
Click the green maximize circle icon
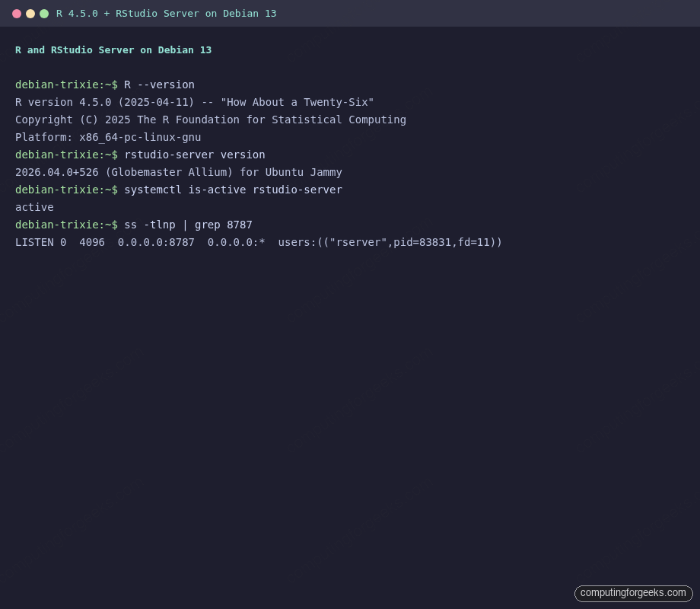click(43, 13)
